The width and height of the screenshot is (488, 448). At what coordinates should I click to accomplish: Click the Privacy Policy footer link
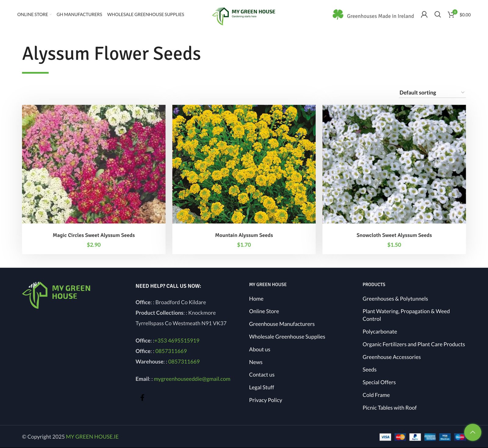pyautogui.click(x=265, y=400)
